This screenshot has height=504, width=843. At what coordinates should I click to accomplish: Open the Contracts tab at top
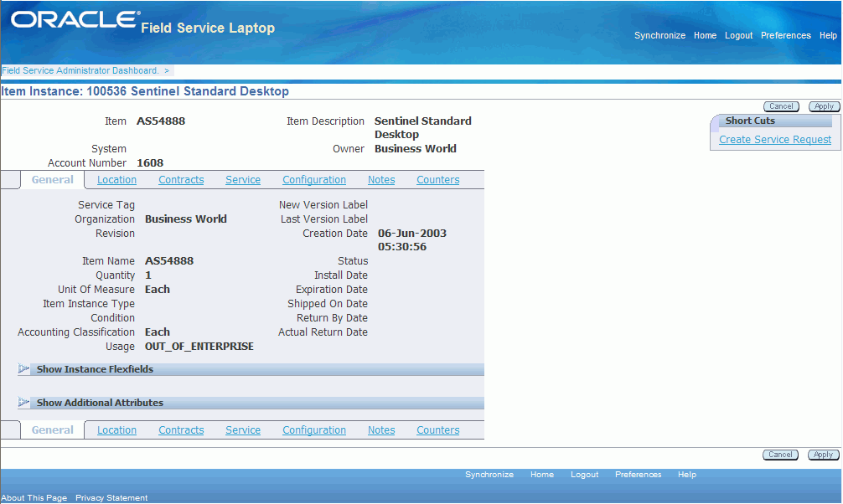point(181,180)
